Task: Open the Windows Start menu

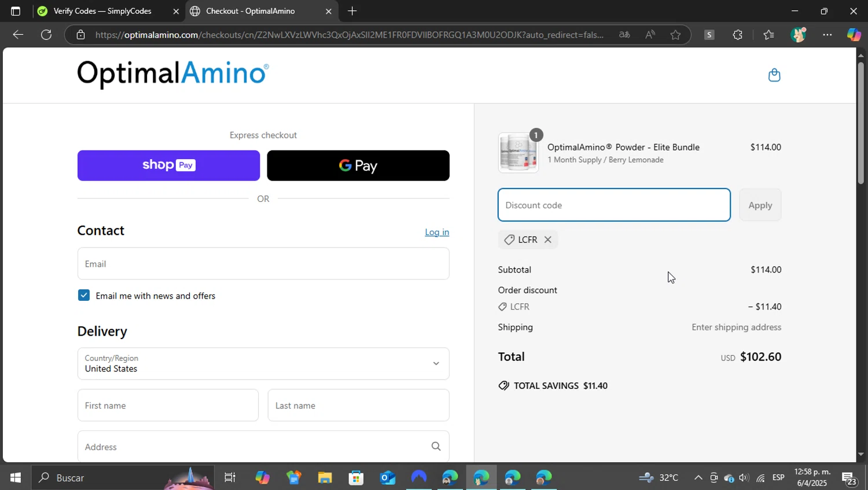Action: [x=16, y=477]
